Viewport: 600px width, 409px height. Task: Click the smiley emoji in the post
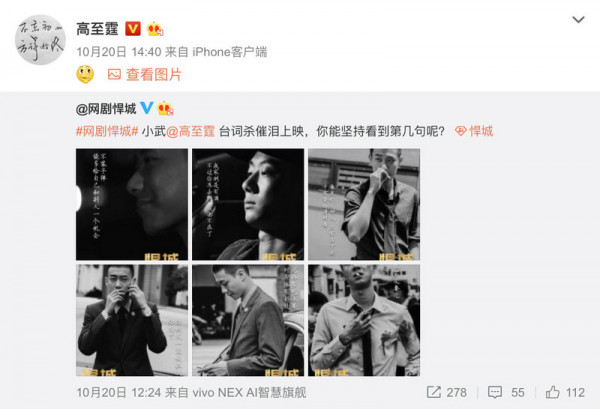(x=85, y=74)
